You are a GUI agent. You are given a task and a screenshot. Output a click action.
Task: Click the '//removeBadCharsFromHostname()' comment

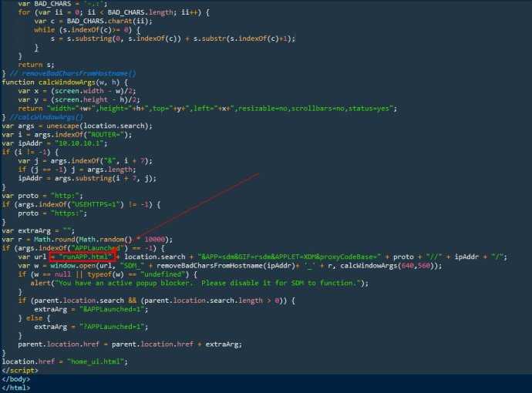coord(73,73)
